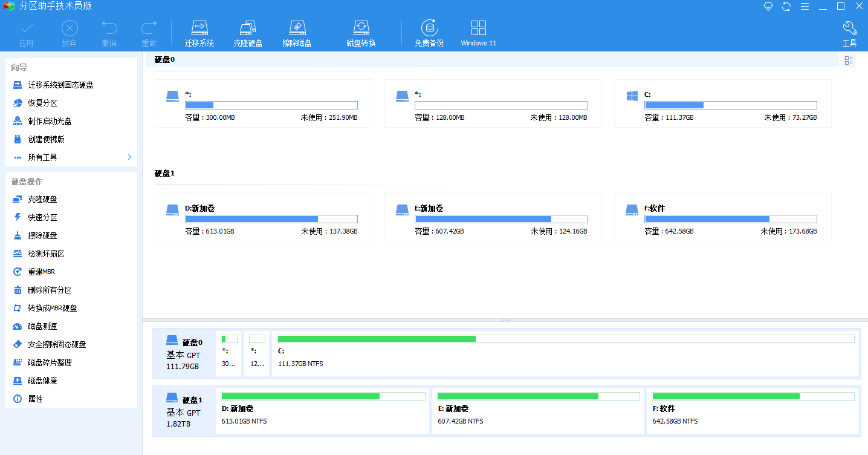
Task: Click the Windows 11 toolbar icon
Action: pyautogui.click(x=478, y=32)
